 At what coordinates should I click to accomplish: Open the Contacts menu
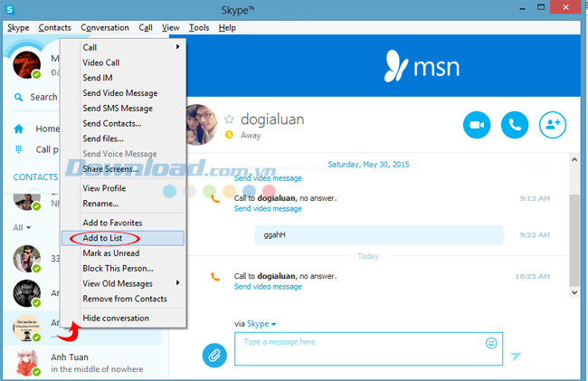point(55,28)
